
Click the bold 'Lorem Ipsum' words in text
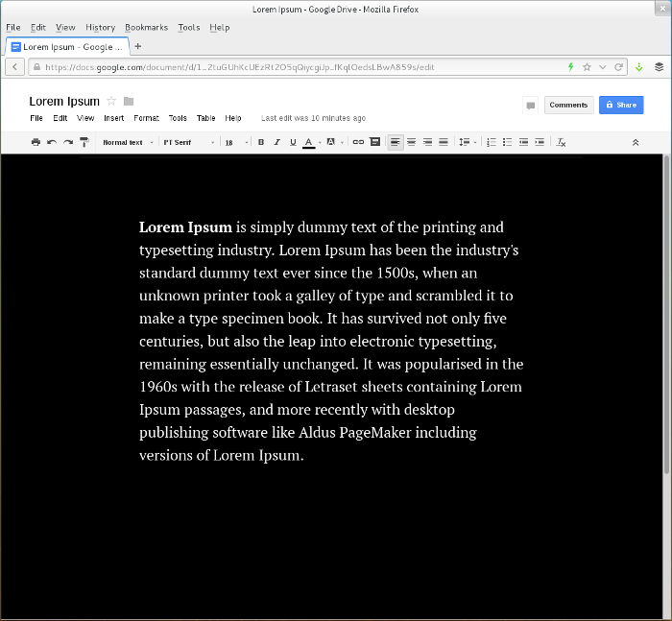185,227
